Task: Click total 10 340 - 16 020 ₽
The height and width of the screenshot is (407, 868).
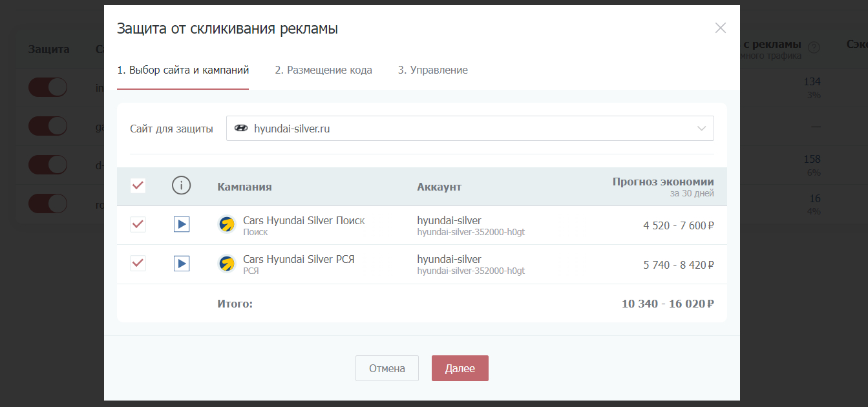Action: (668, 303)
